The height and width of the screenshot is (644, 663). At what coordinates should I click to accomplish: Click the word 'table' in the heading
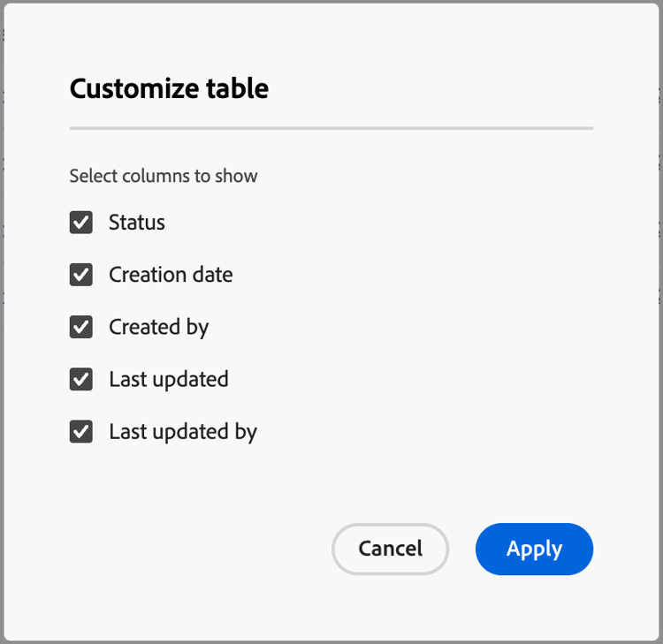(x=238, y=88)
